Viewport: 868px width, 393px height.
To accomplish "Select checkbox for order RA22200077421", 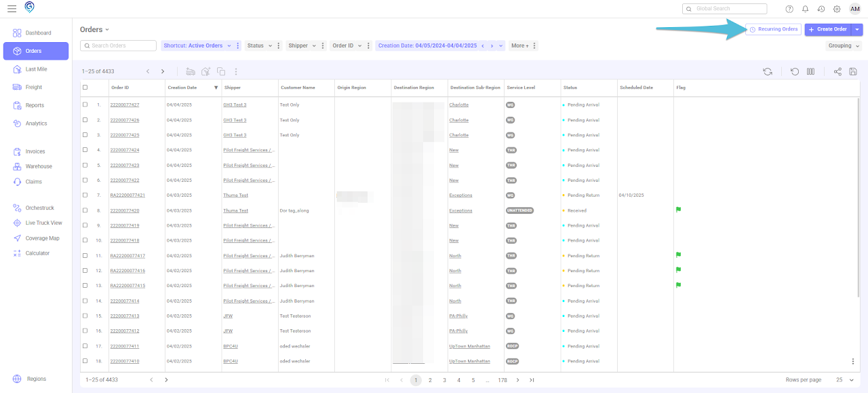I will tap(85, 195).
